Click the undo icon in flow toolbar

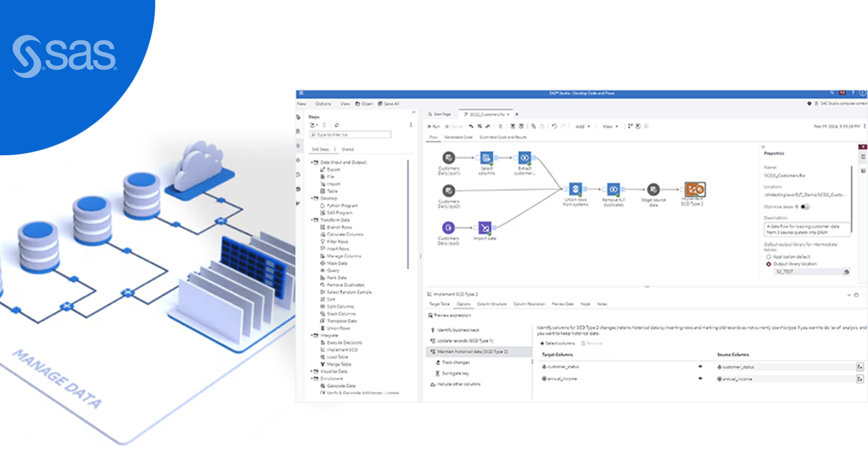(x=554, y=126)
